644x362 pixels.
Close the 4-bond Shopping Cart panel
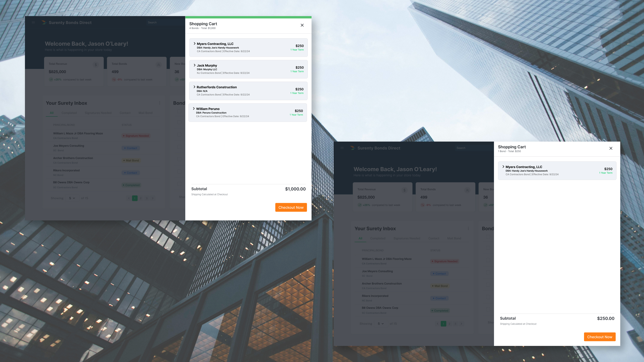(302, 25)
